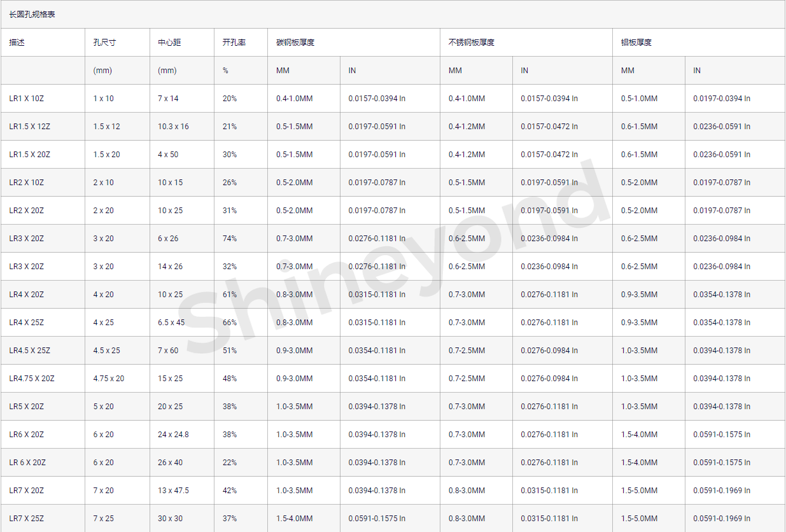
Task: Click the 中心距 column header
Action: point(169,43)
